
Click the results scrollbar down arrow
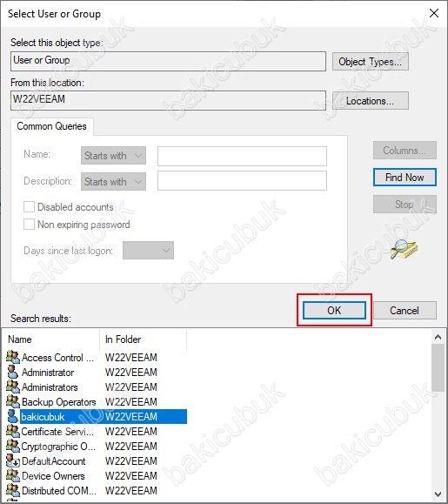click(x=438, y=494)
